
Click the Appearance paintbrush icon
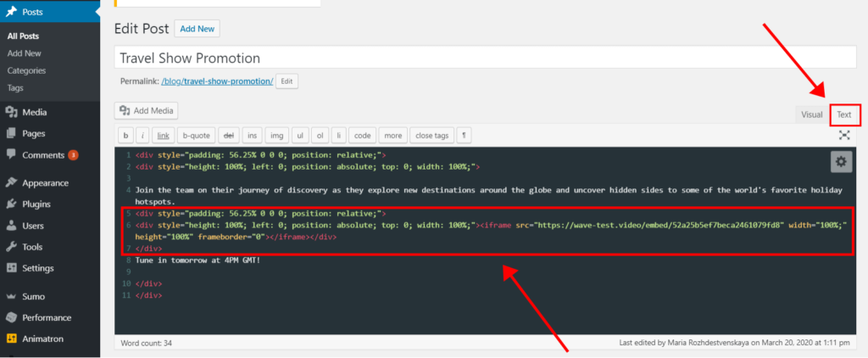click(x=11, y=183)
